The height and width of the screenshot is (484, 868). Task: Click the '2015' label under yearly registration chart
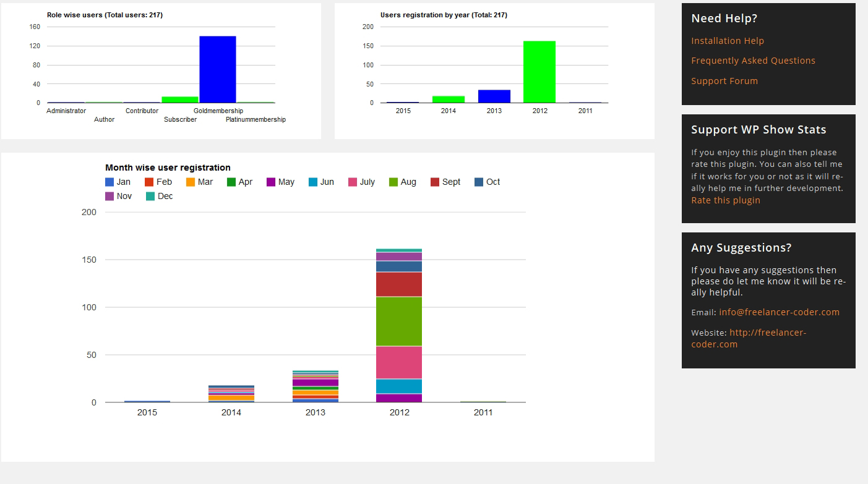tap(403, 111)
